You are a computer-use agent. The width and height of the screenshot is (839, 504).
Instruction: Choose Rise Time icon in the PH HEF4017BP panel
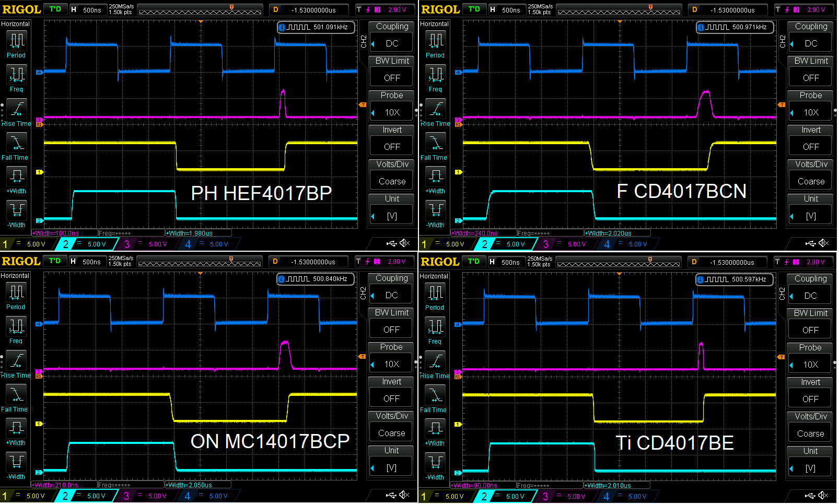click(x=17, y=113)
